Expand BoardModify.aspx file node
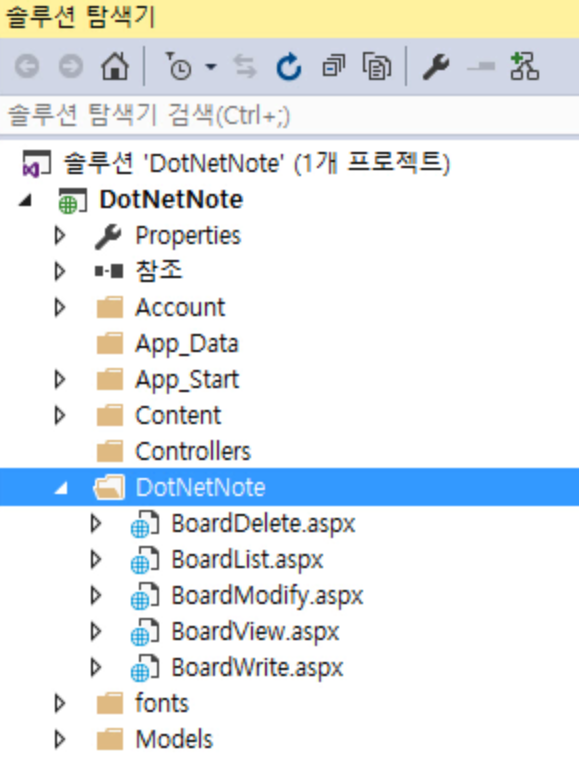This screenshot has height=758, width=579. pyautogui.click(x=96, y=596)
